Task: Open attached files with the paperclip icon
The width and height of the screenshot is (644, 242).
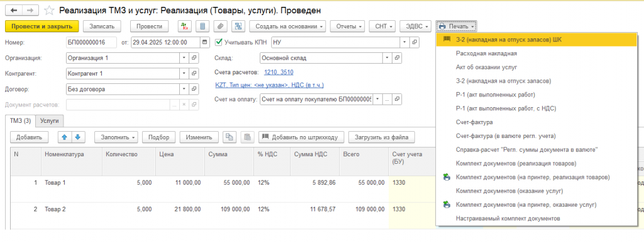Action: pyautogui.click(x=220, y=26)
